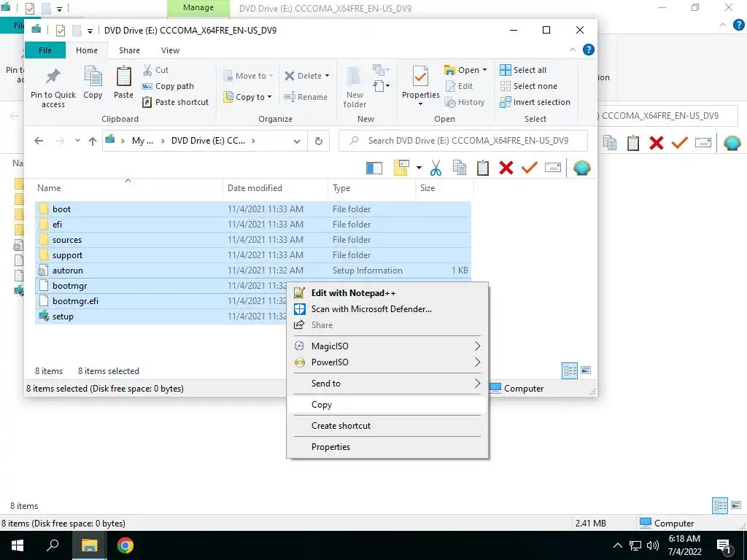Click the Properties checkmark icon in ribbon
The width and height of the screenshot is (747, 560).
click(x=420, y=76)
